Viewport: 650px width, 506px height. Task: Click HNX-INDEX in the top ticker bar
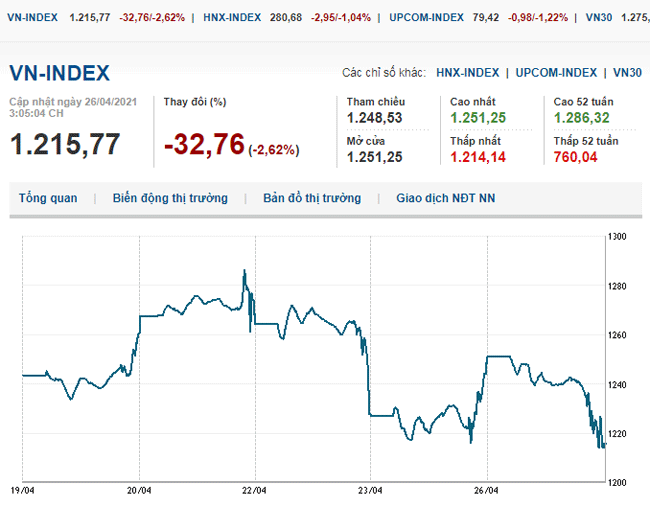click(x=233, y=18)
